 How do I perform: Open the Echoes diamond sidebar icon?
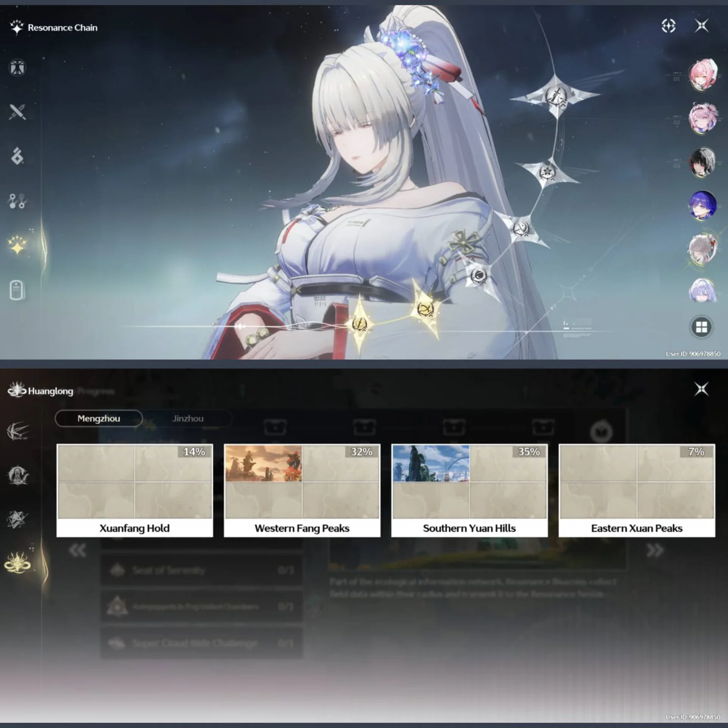point(17,156)
